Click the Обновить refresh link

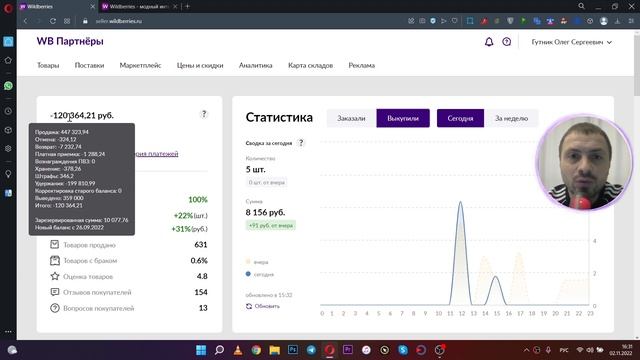pos(263,306)
